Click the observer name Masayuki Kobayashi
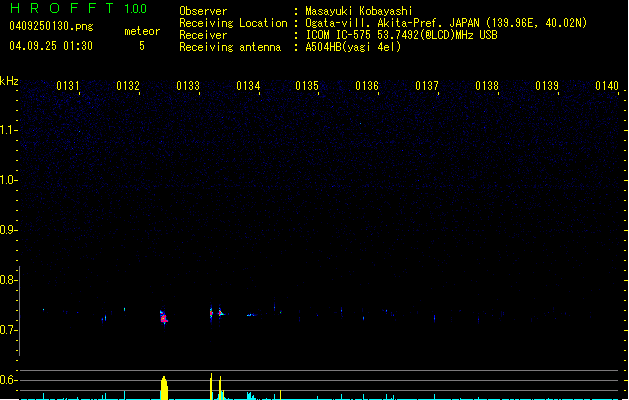 point(359,11)
